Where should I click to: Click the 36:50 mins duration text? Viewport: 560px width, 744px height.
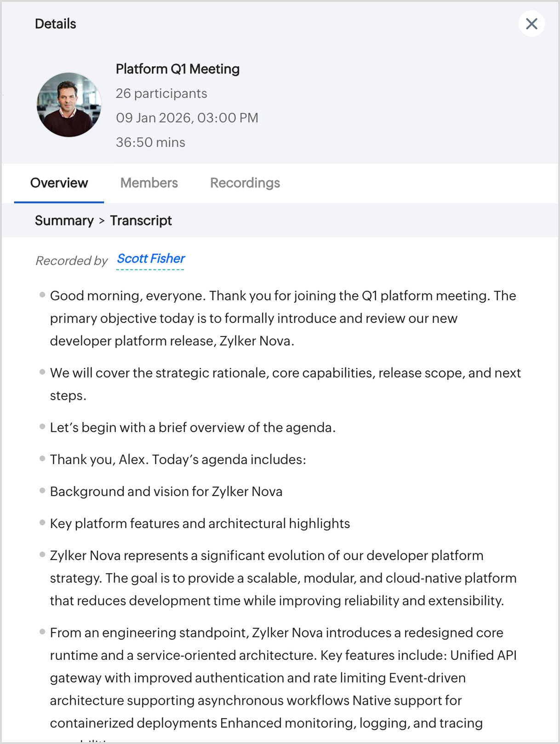pos(150,143)
